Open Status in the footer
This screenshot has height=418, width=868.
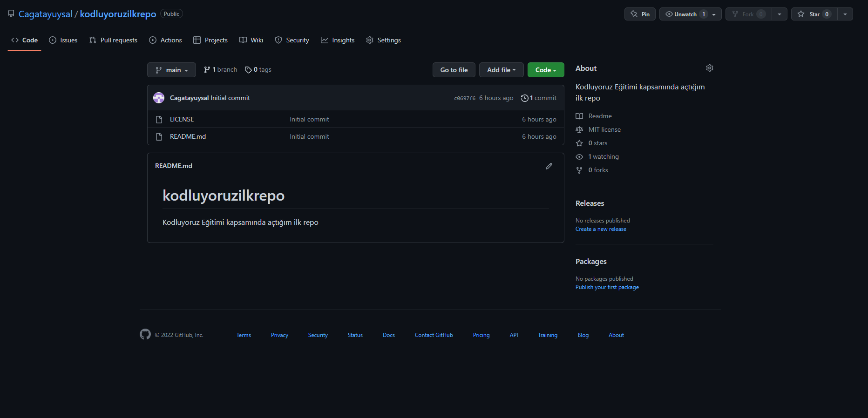click(355, 335)
